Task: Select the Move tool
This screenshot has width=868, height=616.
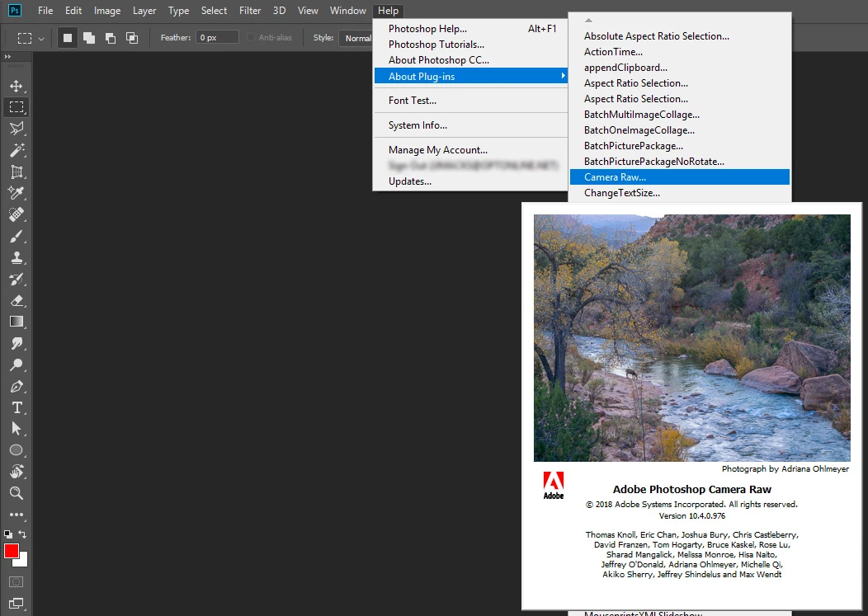Action: pyautogui.click(x=16, y=86)
